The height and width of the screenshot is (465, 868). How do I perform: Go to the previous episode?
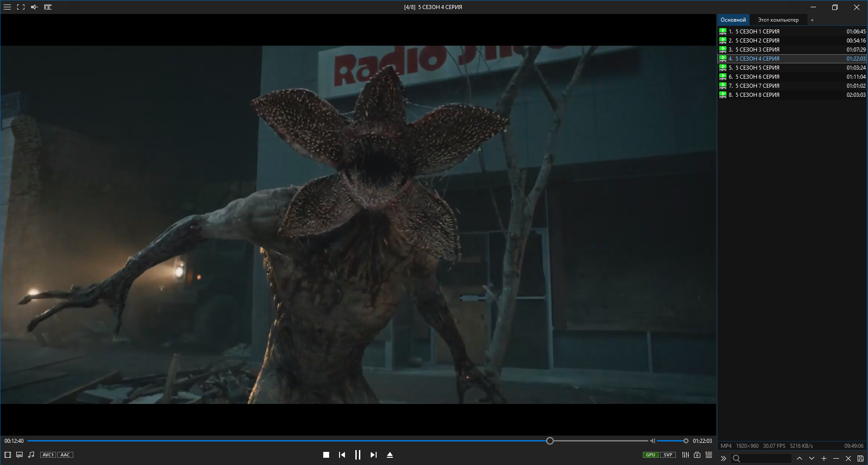coord(342,455)
